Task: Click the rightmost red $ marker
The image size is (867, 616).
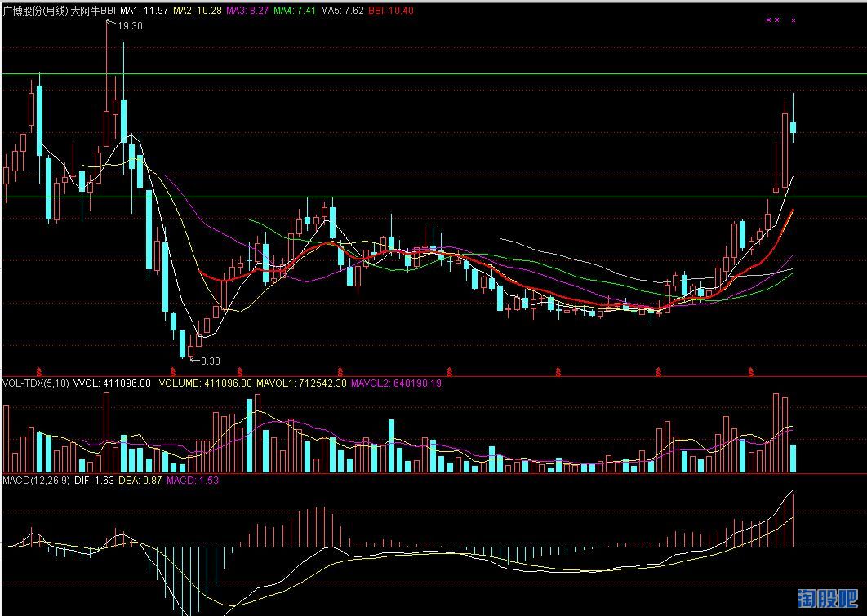Action: click(x=750, y=371)
